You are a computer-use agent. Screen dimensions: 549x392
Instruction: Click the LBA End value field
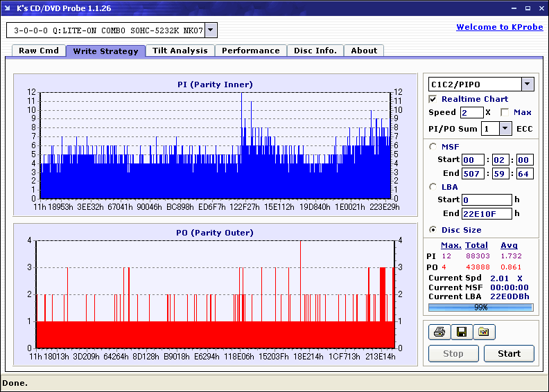487,213
